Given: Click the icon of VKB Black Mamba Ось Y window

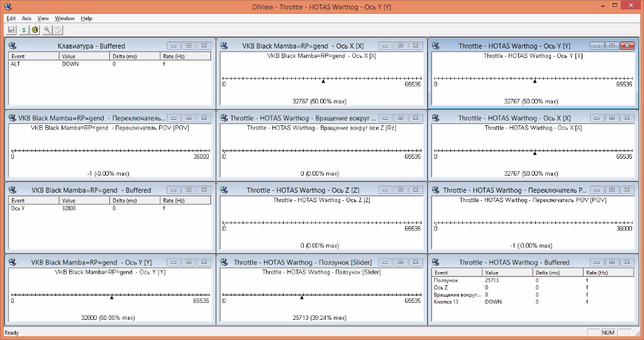Looking at the screenshot, I should click(x=13, y=262).
